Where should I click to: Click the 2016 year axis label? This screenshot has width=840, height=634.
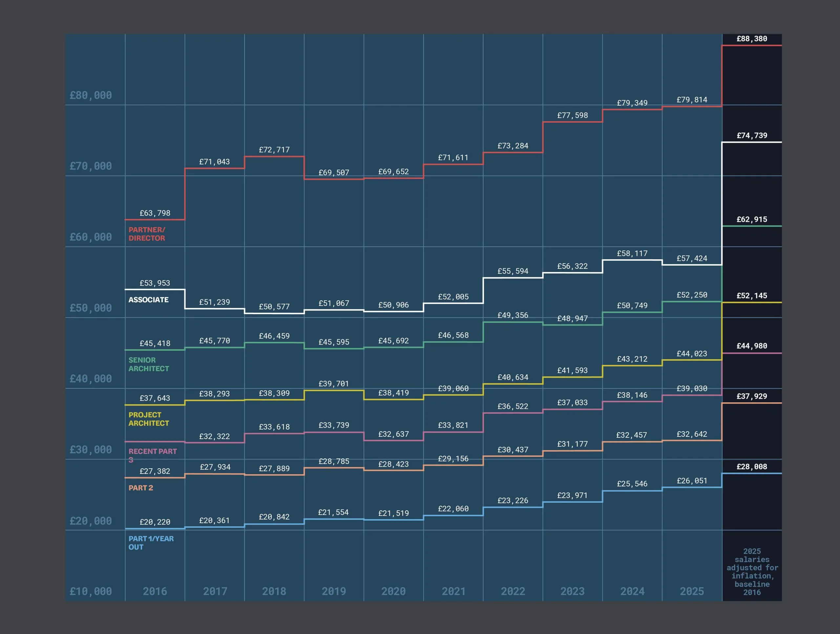(x=155, y=591)
